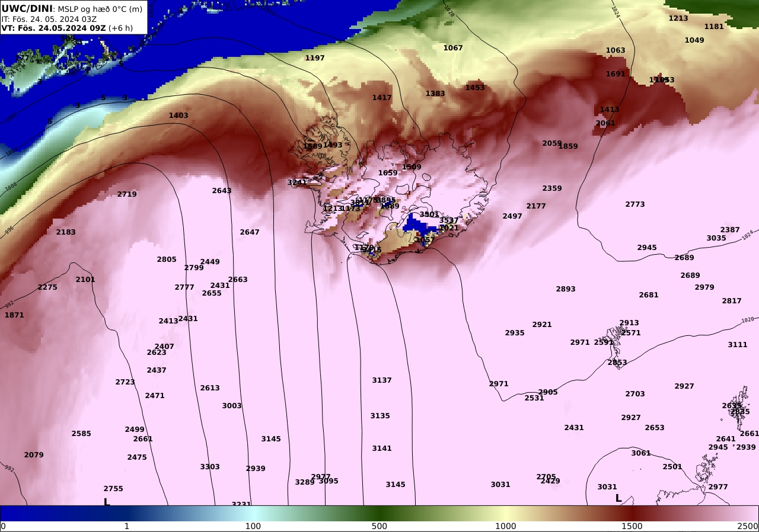Image resolution: width=759 pixels, height=532 pixels.
Task: Select the map value 3141
Action: (x=382, y=448)
